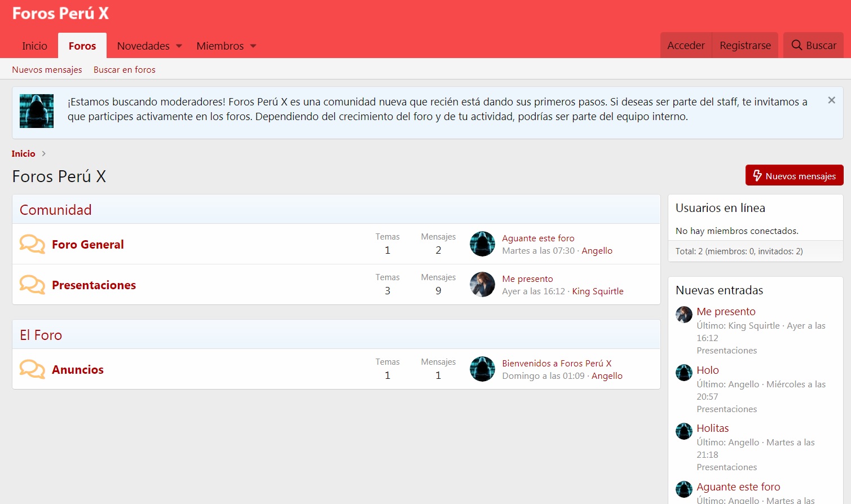Image resolution: width=851 pixels, height=504 pixels.
Task: Open the Nuevas entradas heading link
Action: (719, 290)
